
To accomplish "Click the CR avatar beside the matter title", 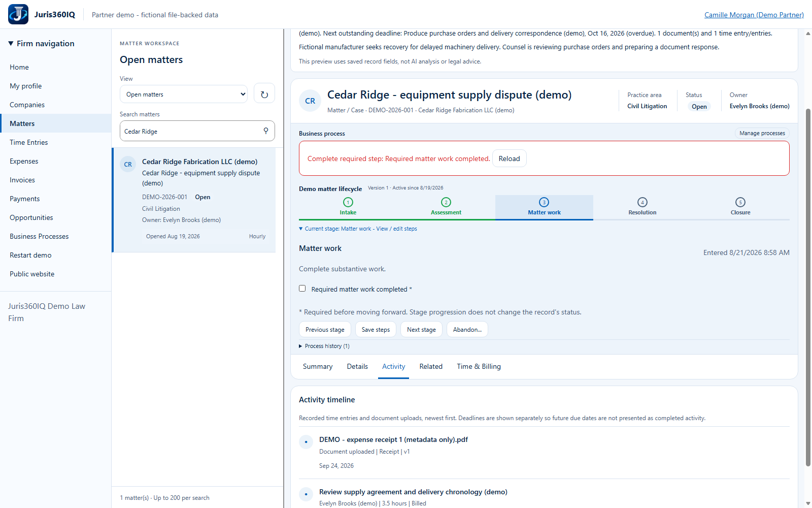I will (x=310, y=101).
